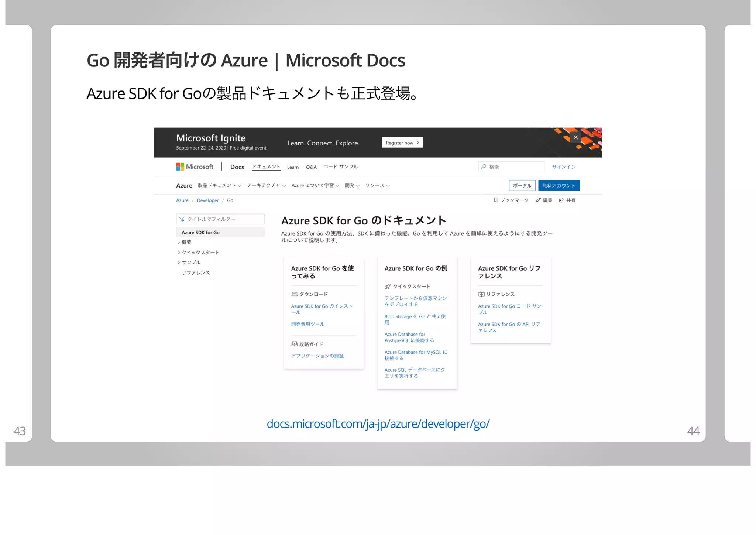Open the ポータル portal button

[522, 185]
